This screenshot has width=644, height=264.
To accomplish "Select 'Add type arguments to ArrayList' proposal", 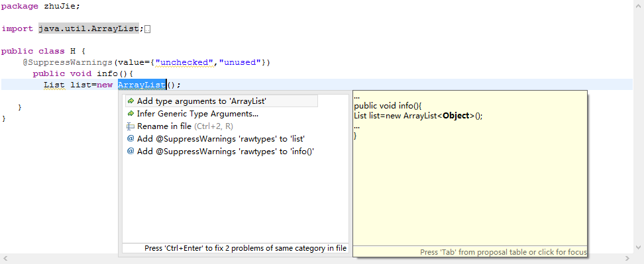I will (x=221, y=101).
